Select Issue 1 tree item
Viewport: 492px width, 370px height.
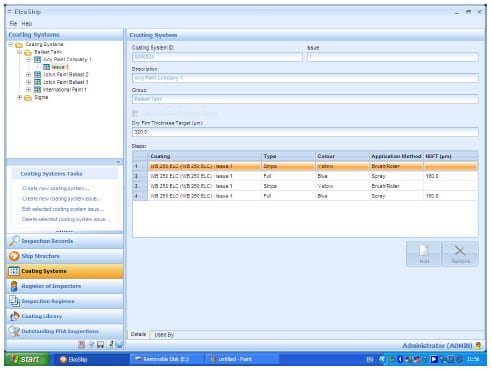click(x=60, y=67)
